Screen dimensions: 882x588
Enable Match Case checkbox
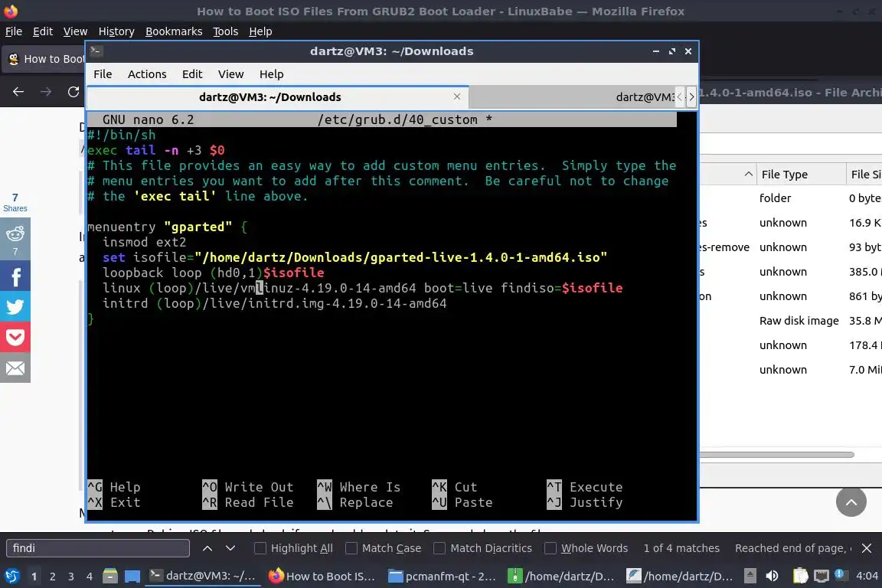351,548
